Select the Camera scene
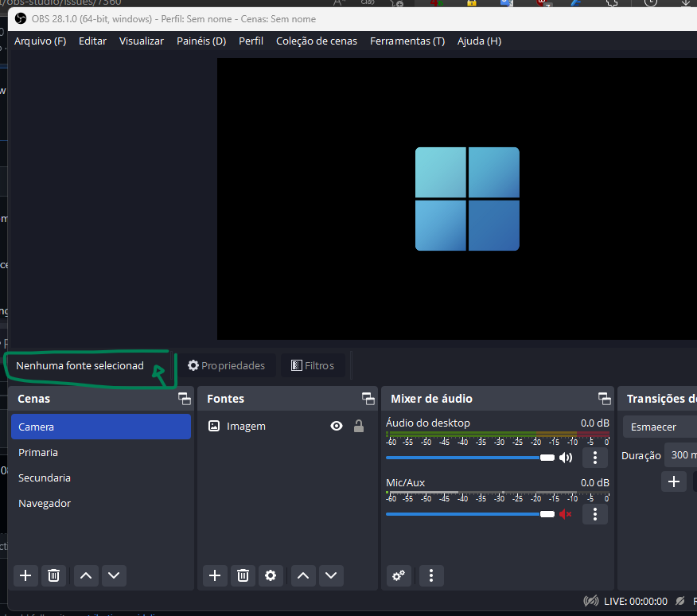This screenshot has width=697, height=616. [x=101, y=427]
